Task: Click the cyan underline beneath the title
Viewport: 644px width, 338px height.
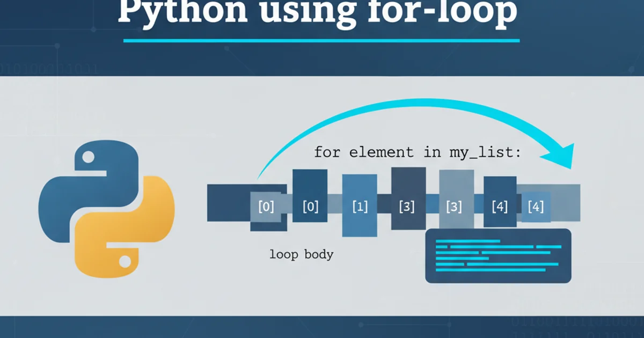Action: click(x=321, y=40)
